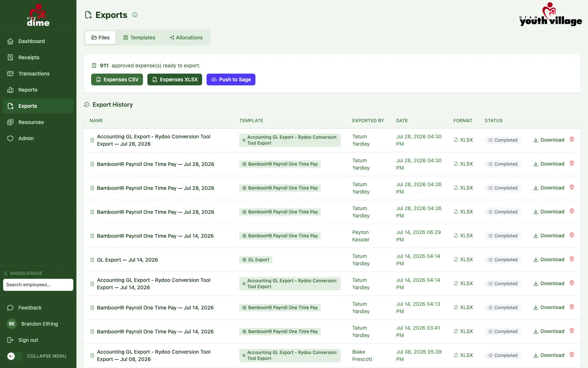Viewport: 588px width, 368px height.
Task: Open Transactions in the sidebar
Action: (x=38, y=74)
